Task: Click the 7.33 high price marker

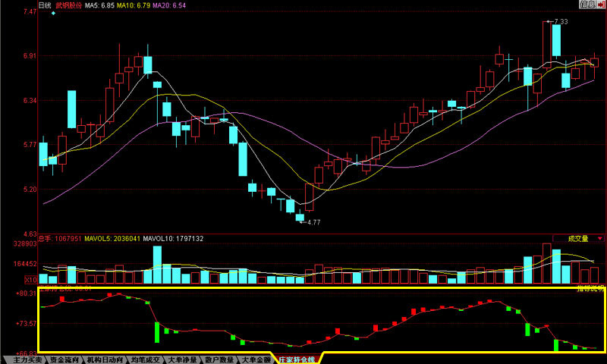Action: tap(561, 22)
